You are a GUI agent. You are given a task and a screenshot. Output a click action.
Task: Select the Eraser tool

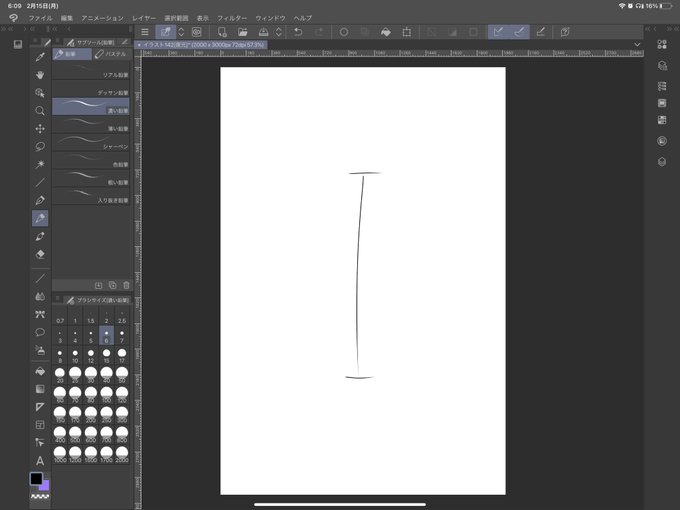pyautogui.click(x=40, y=254)
